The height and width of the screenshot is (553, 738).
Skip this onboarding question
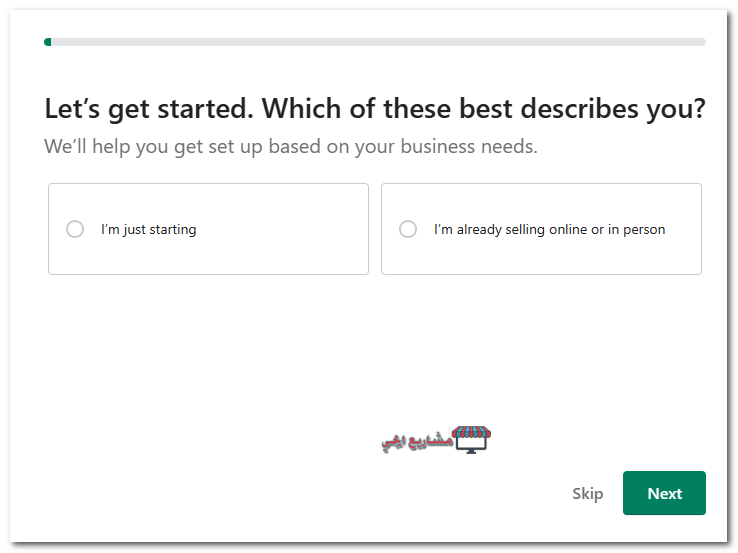tap(587, 493)
